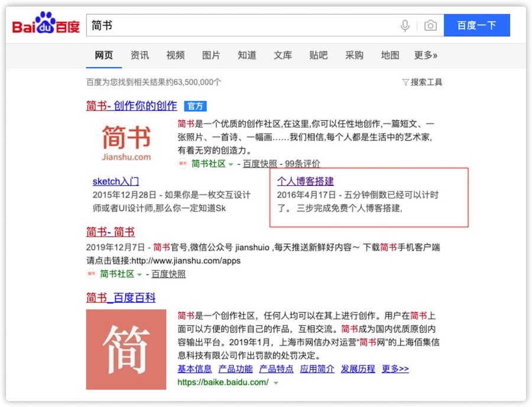Click the 百度一下 search button
532x407 pixels.
pyautogui.click(x=476, y=25)
